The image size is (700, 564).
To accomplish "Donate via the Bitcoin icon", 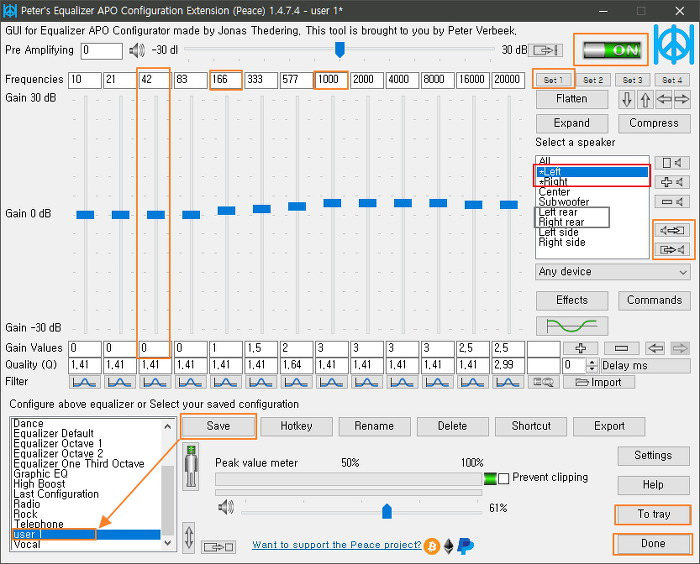I will (x=432, y=546).
